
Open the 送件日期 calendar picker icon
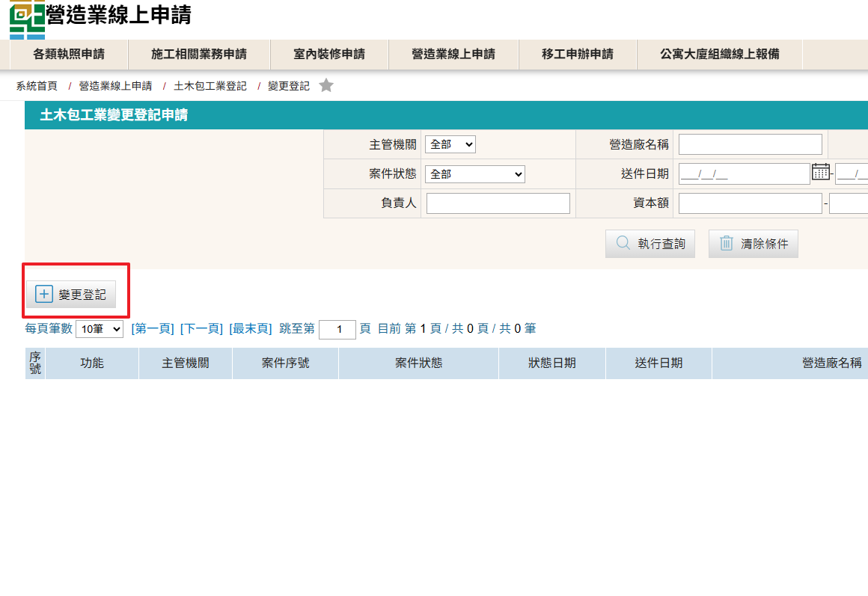821,173
